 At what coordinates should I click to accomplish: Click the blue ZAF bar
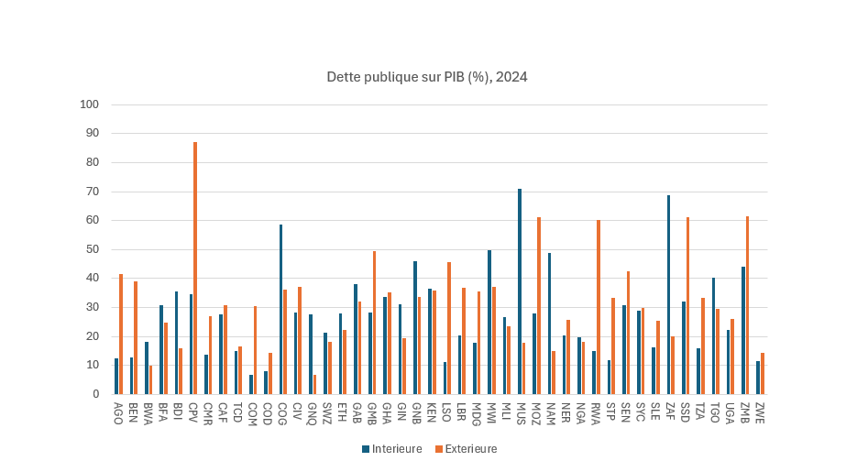(669, 294)
